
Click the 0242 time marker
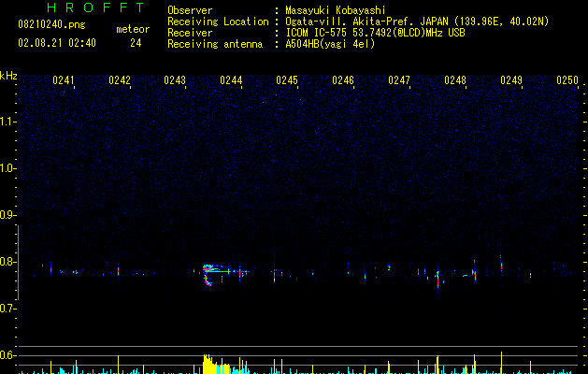point(120,80)
